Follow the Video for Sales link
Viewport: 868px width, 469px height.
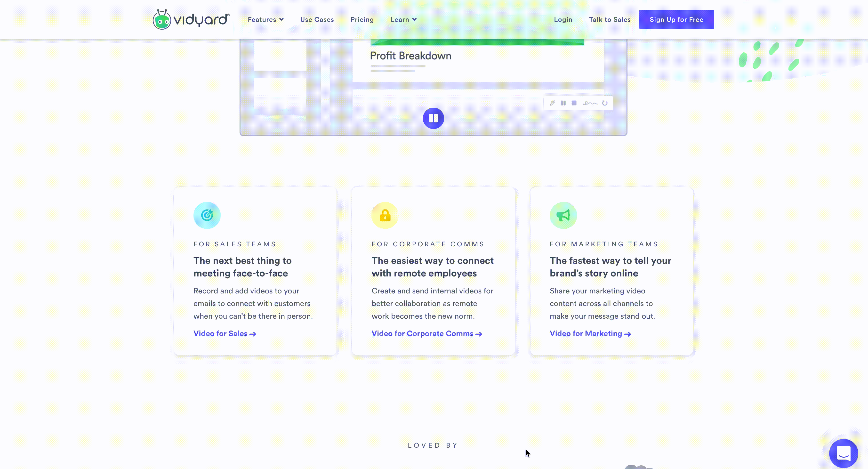[225, 333]
